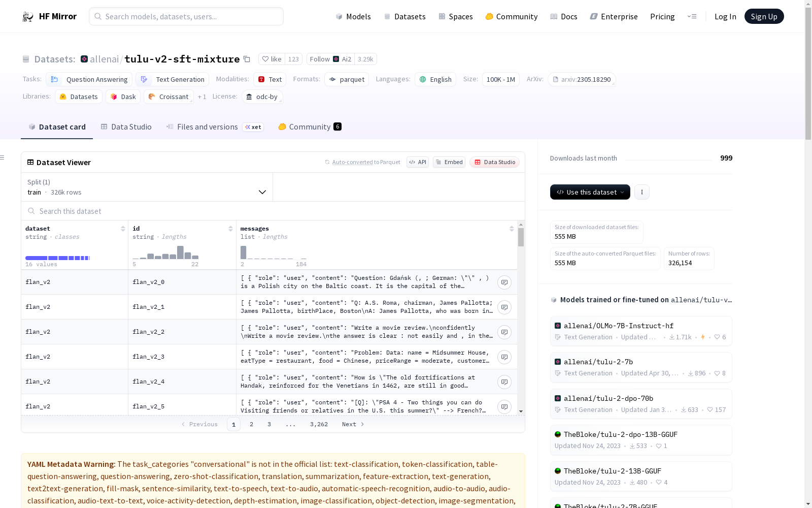Open row flan_v2_4 message preview icon
Screen dimensions: 812x508
[x=504, y=382]
